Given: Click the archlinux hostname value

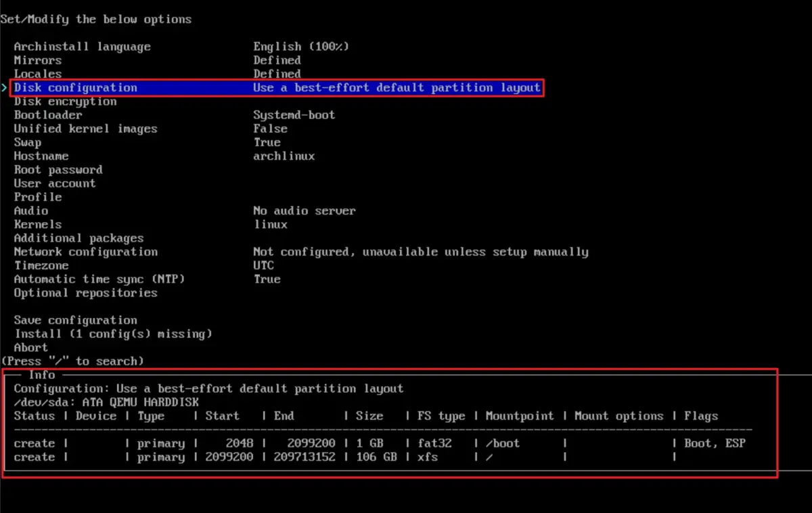Looking at the screenshot, I should tap(284, 156).
